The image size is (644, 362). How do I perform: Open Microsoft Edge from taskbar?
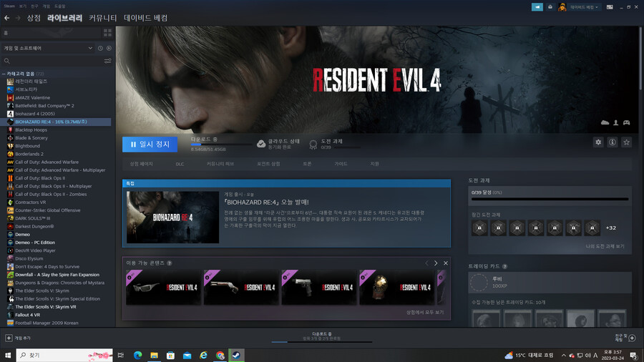pos(137,355)
